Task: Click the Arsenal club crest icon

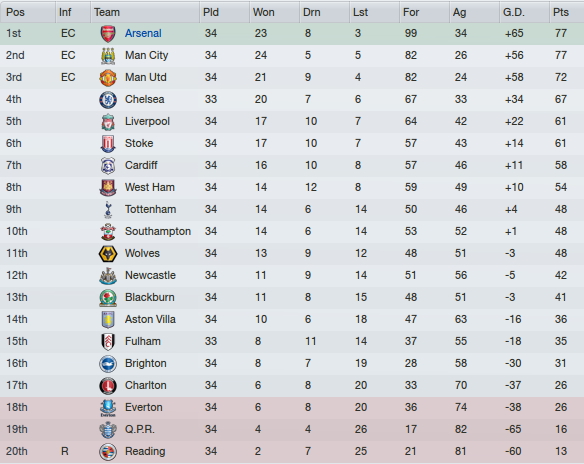Action: tap(108, 34)
